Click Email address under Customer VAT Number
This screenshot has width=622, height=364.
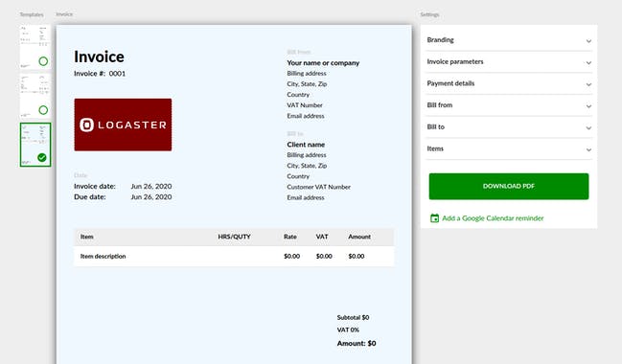coord(306,197)
